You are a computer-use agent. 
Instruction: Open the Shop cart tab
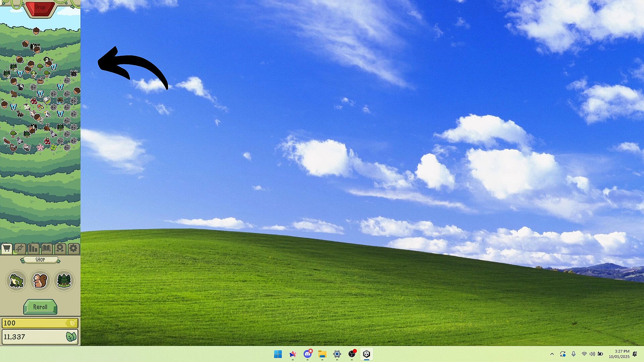7,249
